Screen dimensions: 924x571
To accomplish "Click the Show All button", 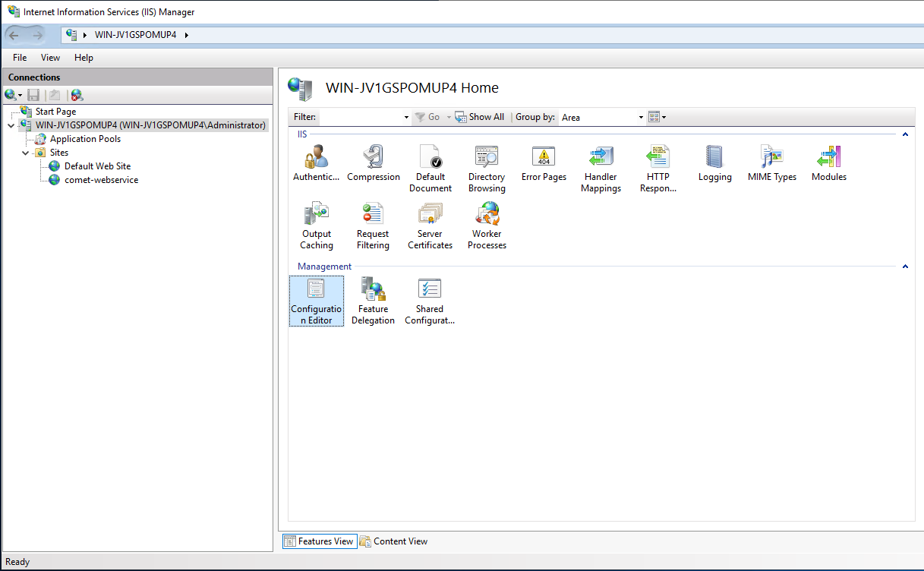I will (x=480, y=117).
